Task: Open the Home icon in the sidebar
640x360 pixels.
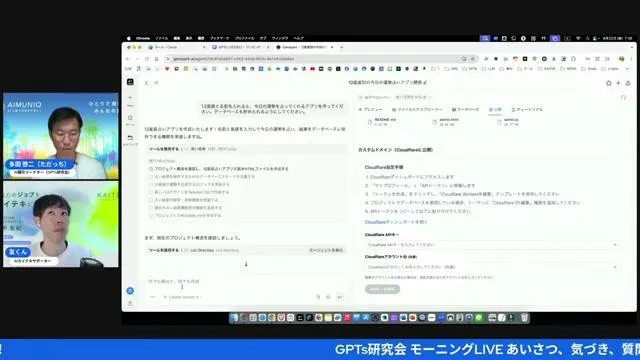Action: pos(130,118)
